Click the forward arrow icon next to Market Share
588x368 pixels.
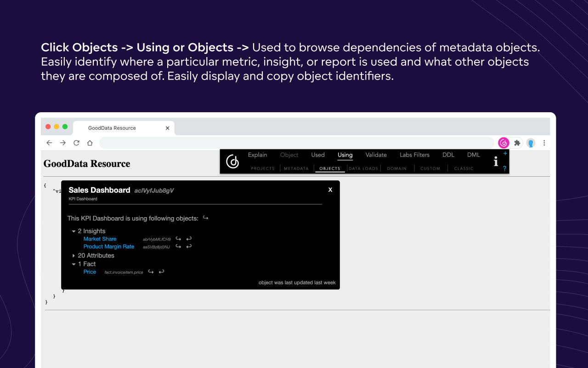pyautogui.click(x=178, y=239)
